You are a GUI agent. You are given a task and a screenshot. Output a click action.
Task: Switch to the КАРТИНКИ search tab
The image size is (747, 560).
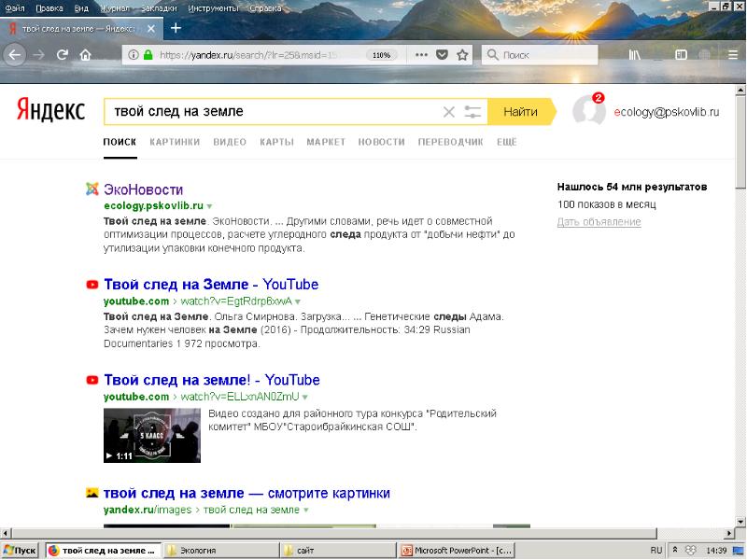(x=175, y=142)
